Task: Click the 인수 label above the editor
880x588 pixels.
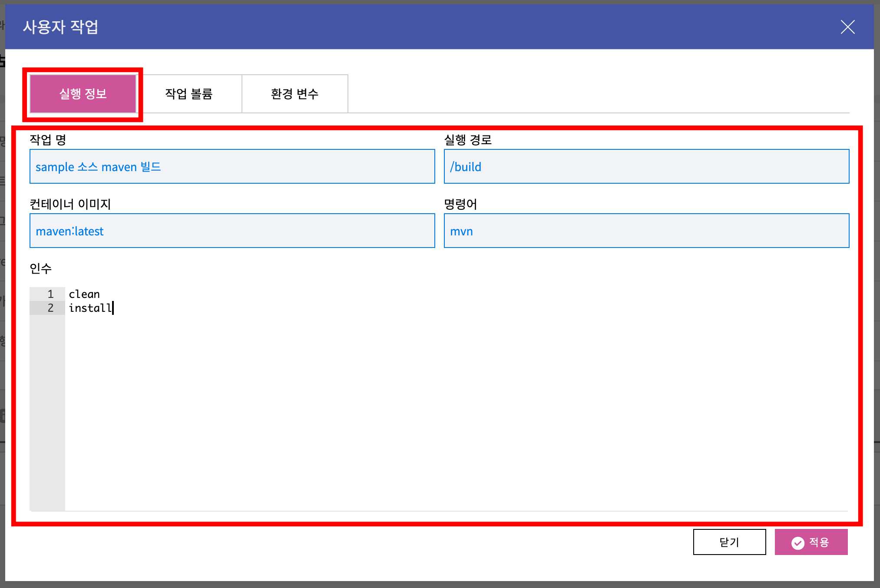Action: coord(41,268)
